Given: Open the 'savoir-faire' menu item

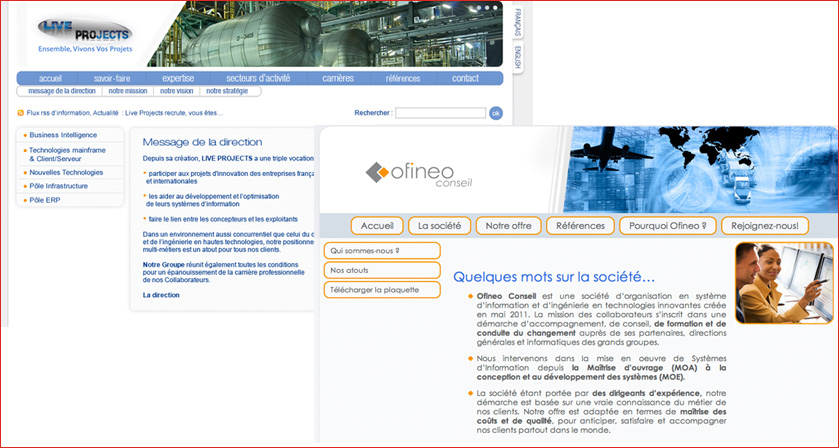Looking at the screenshot, I should 112,78.
